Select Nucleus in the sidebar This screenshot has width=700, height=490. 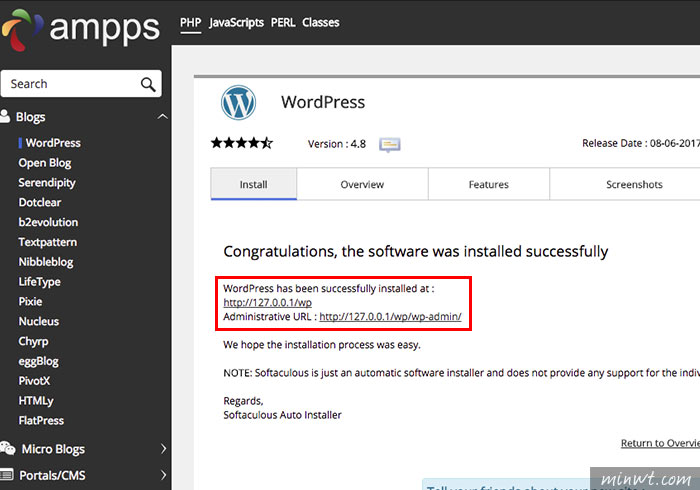tap(39, 321)
